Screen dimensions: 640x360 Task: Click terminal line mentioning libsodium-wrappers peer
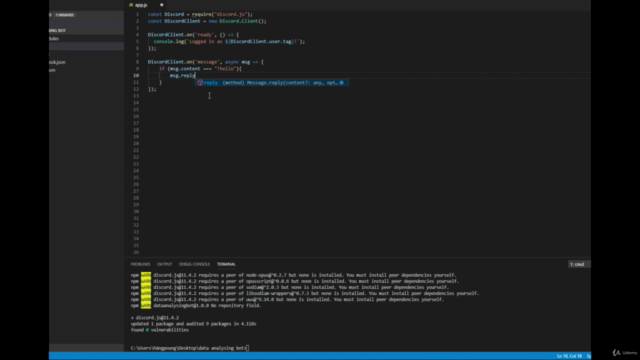(x=305, y=293)
